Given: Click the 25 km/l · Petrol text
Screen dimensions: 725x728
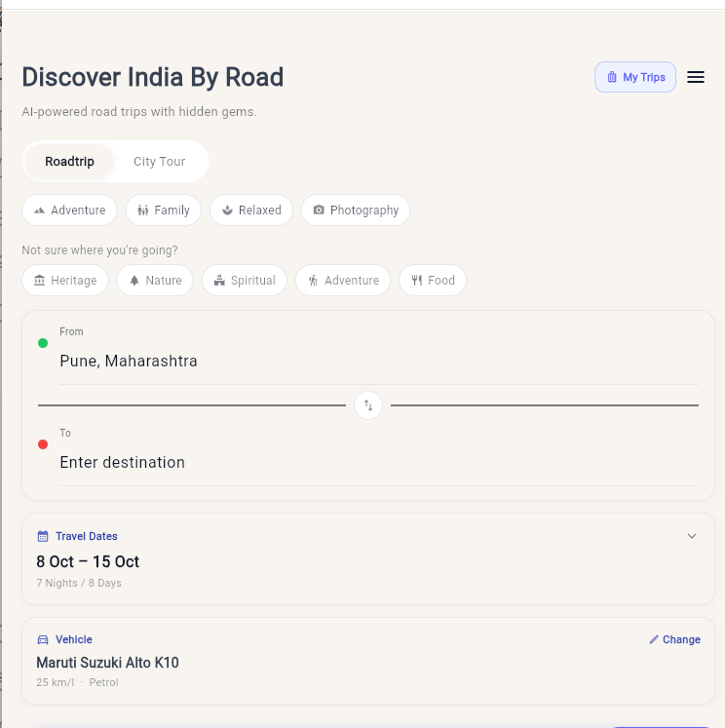Looking at the screenshot, I should pyautogui.click(x=77, y=682).
